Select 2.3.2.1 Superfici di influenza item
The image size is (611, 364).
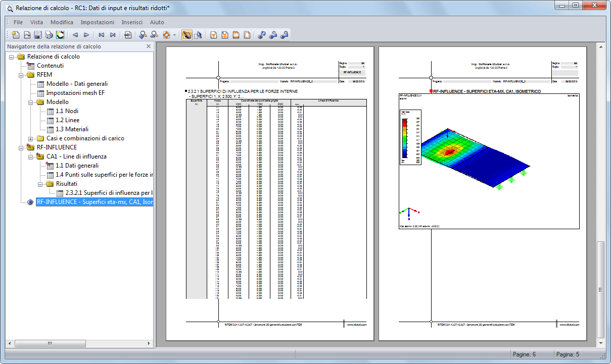tap(109, 193)
